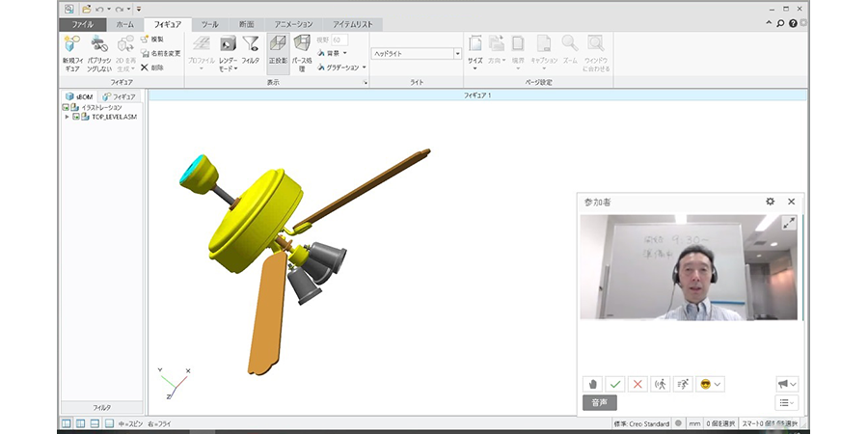Open the emoji reaction dropdown
This screenshot has height=434, width=868.
click(711, 384)
